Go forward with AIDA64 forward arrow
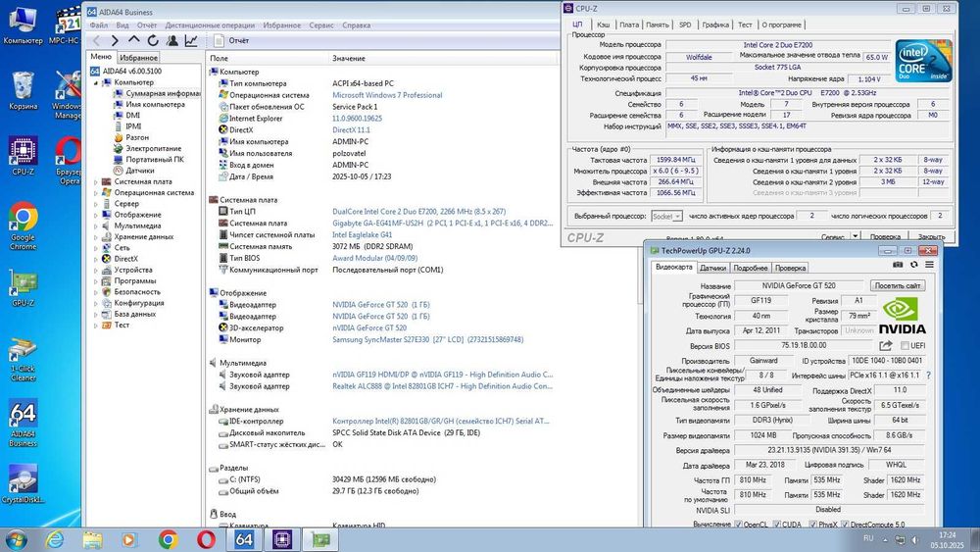The image size is (980, 552). pos(115,40)
